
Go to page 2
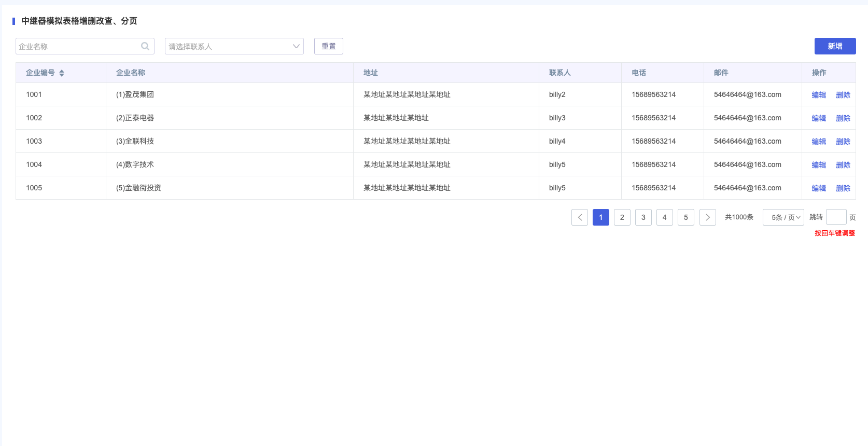pos(622,217)
